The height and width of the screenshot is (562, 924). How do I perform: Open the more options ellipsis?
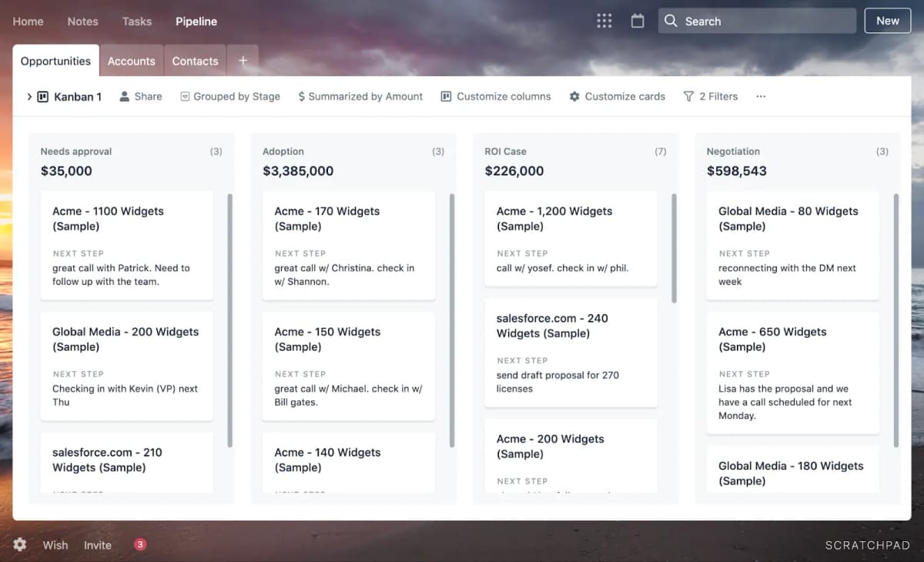point(761,96)
